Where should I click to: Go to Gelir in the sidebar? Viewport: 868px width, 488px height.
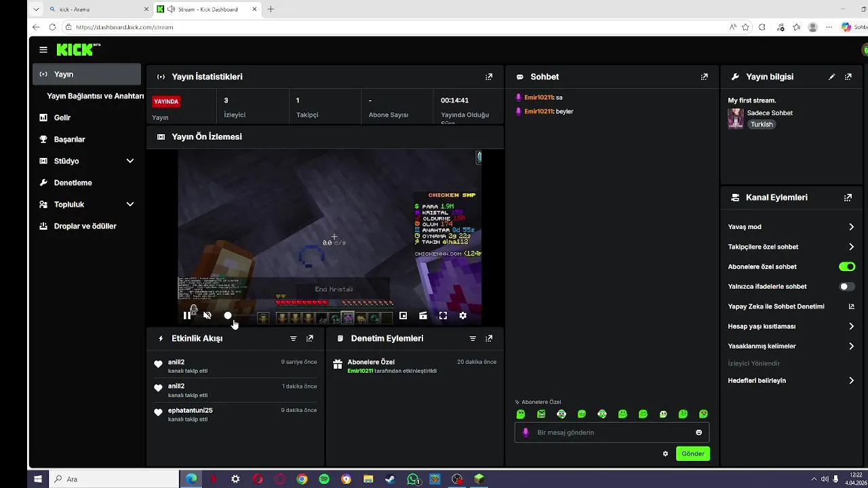coord(87,118)
